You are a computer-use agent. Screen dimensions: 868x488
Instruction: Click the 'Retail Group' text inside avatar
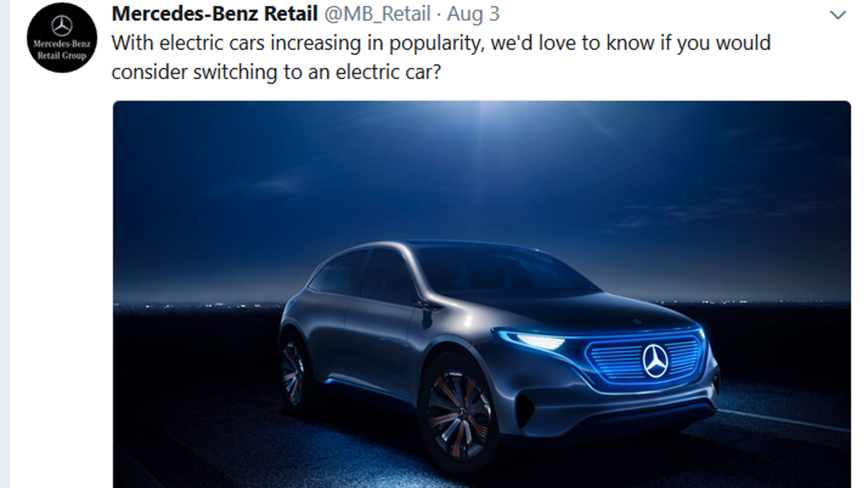62,56
